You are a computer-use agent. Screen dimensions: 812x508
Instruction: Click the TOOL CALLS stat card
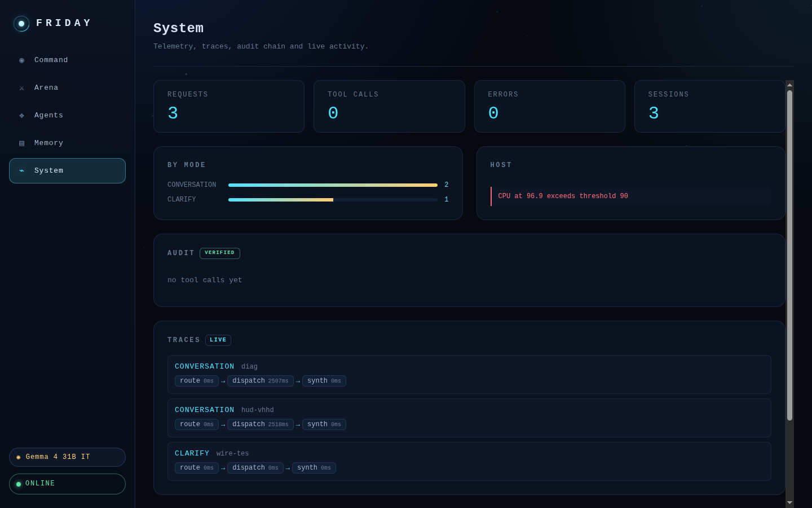click(389, 106)
